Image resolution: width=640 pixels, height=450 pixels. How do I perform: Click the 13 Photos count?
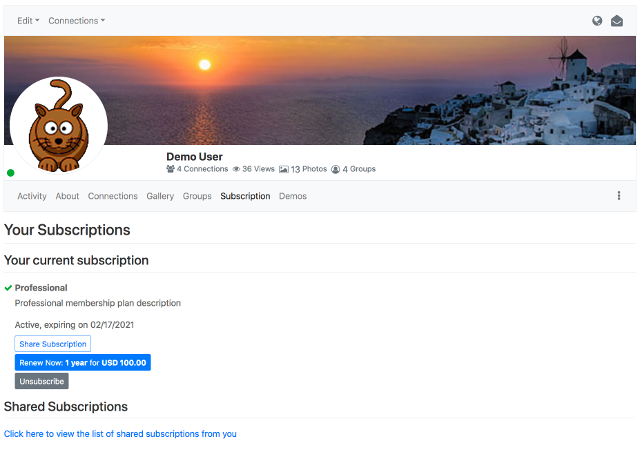tap(309, 169)
